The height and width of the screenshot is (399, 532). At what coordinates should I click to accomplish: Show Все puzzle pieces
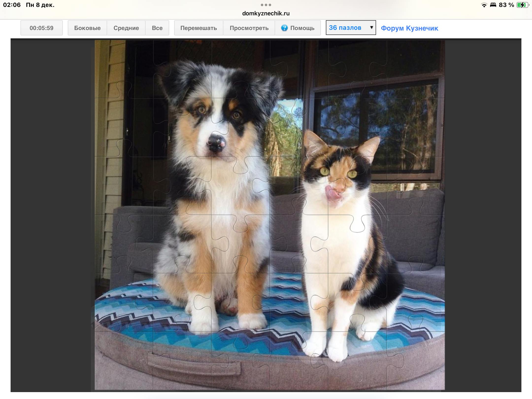pyautogui.click(x=157, y=28)
